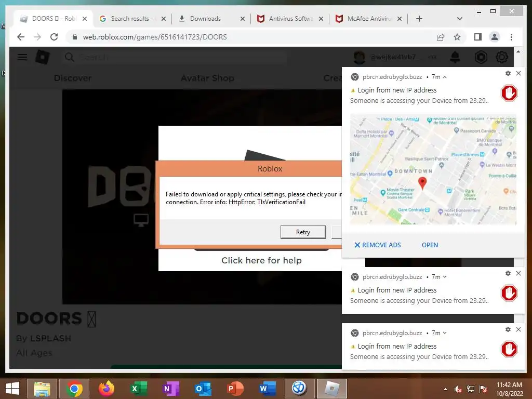The image size is (532, 399).
Task: Click REMOVE ADS on first notification
Action: pyautogui.click(x=378, y=245)
